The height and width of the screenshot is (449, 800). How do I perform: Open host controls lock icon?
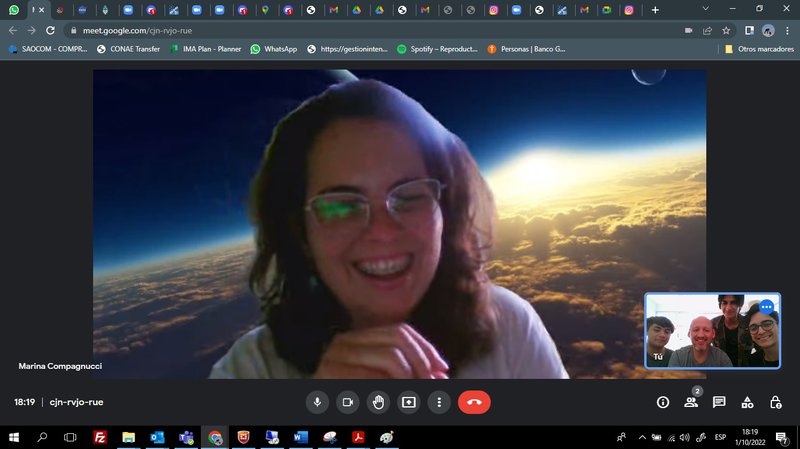click(776, 403)
